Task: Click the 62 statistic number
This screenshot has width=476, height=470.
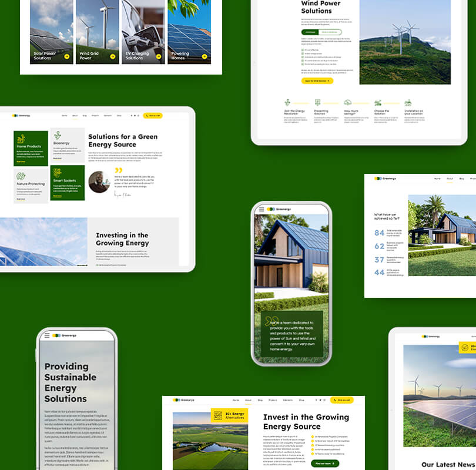Action: 379,246
